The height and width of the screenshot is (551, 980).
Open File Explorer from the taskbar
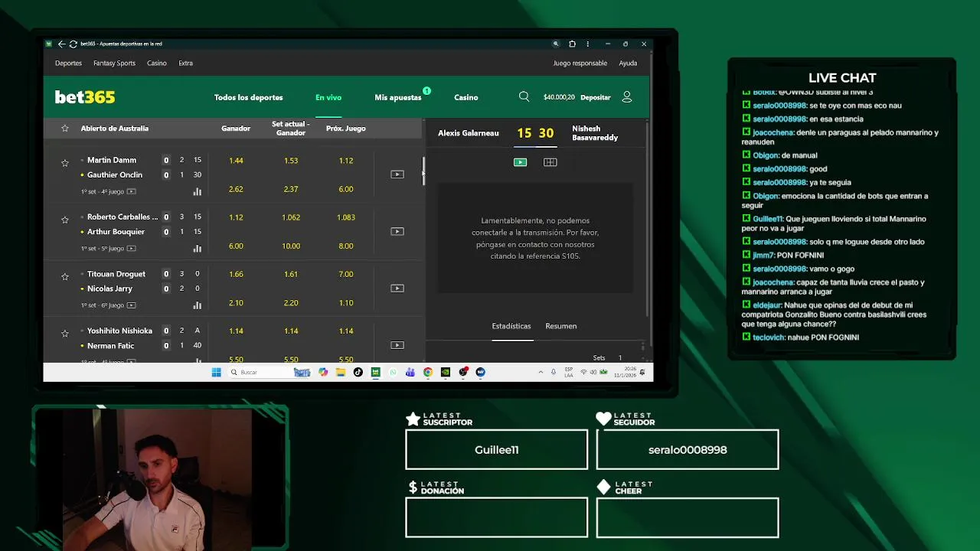click(x=341, y=373)
